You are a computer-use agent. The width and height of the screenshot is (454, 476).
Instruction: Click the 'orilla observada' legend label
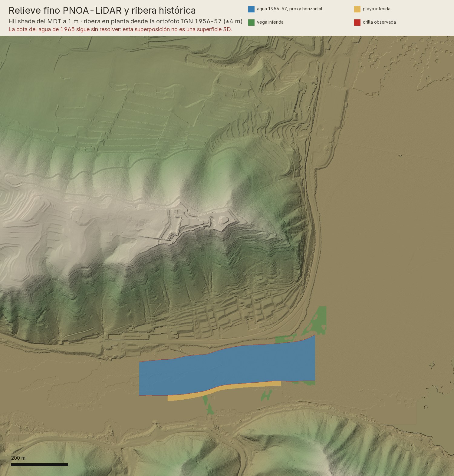(x=379, y=22)
